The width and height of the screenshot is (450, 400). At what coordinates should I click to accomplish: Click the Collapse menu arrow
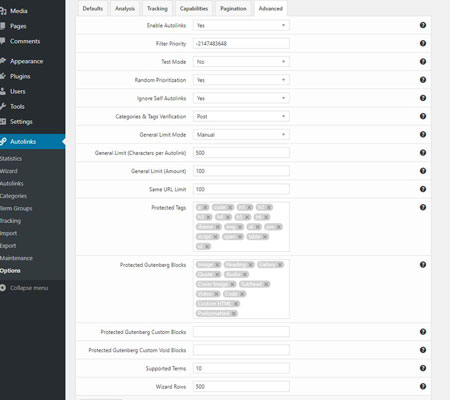3,288
